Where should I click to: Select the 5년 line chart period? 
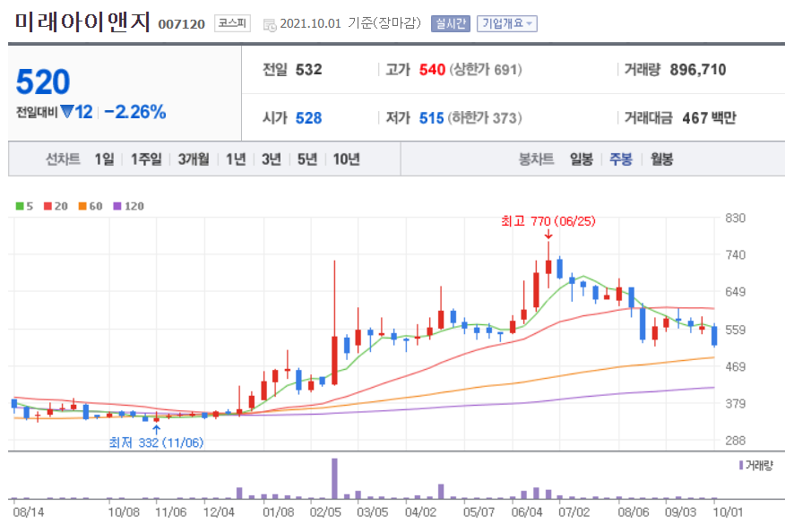[307, 159]
